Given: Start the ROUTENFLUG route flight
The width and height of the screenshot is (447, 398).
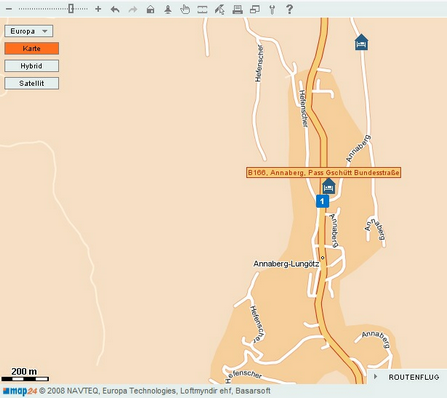Looking at the screenshot, I should [414, 377].
